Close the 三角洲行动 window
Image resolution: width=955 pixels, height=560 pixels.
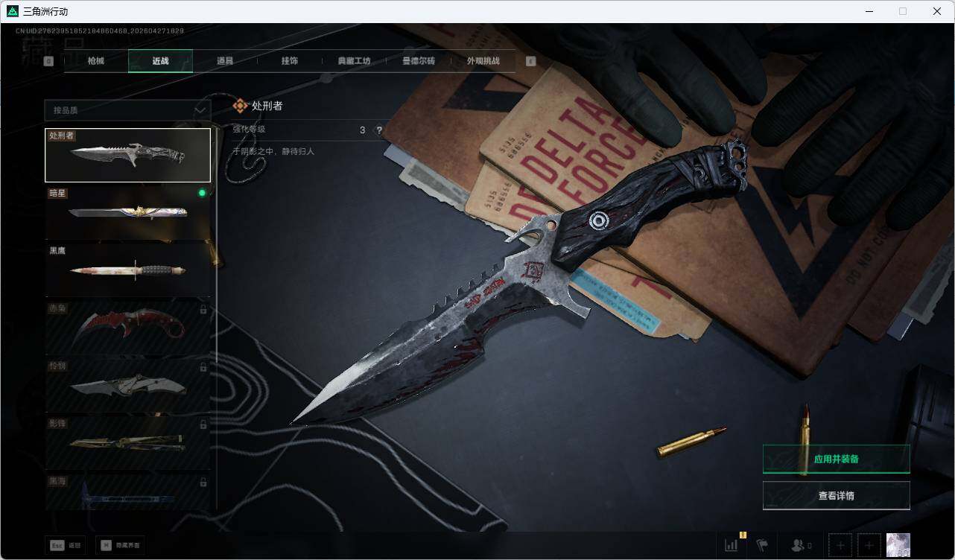coord(937,11)
